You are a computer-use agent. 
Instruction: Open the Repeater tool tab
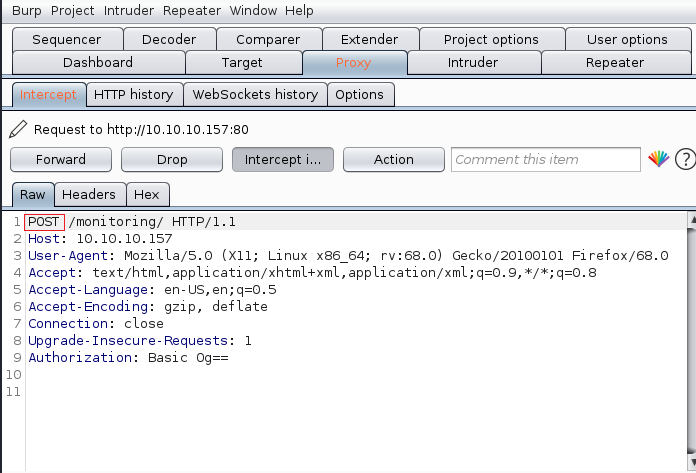pos(614,62)
